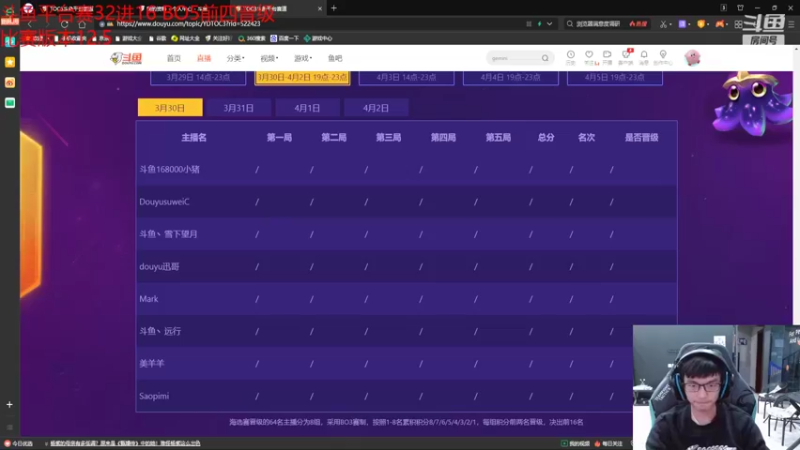Switch to the 3月31日 date tab
The width and height of the screenshot is (800, 450).
(238, 108)
